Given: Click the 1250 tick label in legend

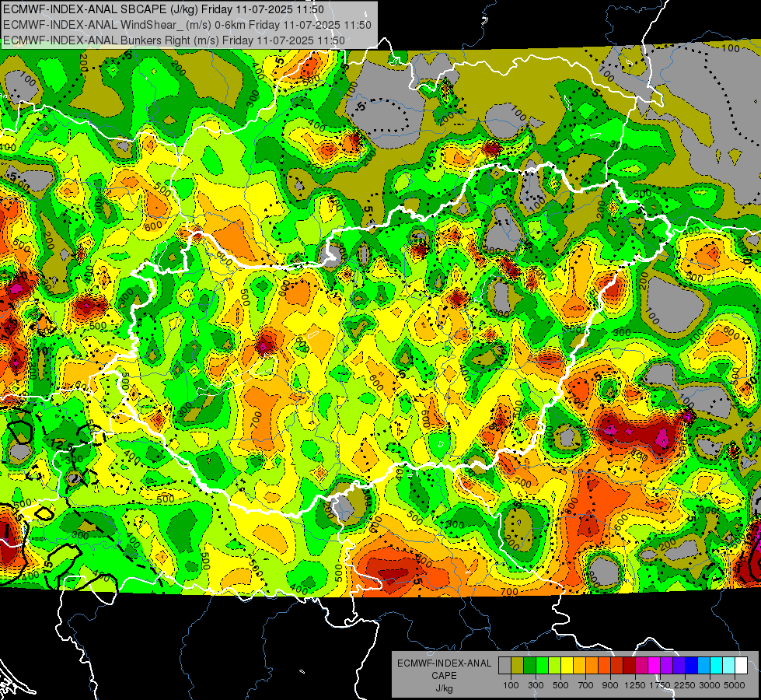Looking at the screenshot, I should [635, 685].
